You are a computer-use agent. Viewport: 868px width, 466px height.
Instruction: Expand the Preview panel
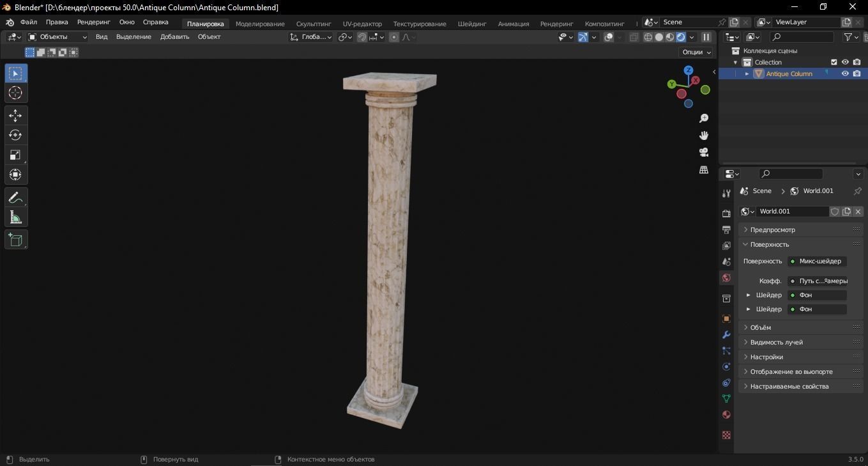[801, 229]
